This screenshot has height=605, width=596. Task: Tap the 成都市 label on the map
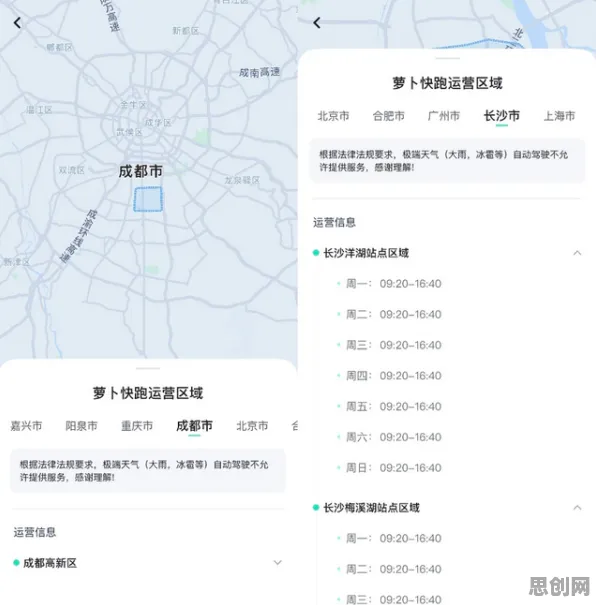click(x=140, y=171)
